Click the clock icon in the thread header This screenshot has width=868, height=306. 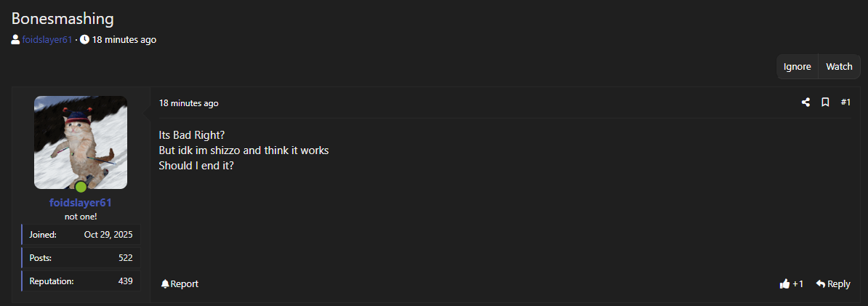pyautogui.click(x=84, y=40)
